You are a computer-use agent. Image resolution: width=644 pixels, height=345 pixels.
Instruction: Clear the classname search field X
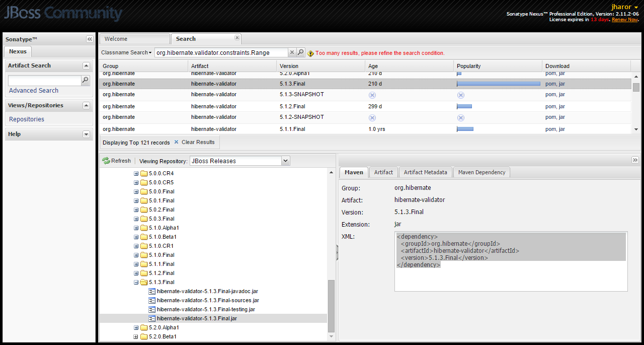pos(292,52)
